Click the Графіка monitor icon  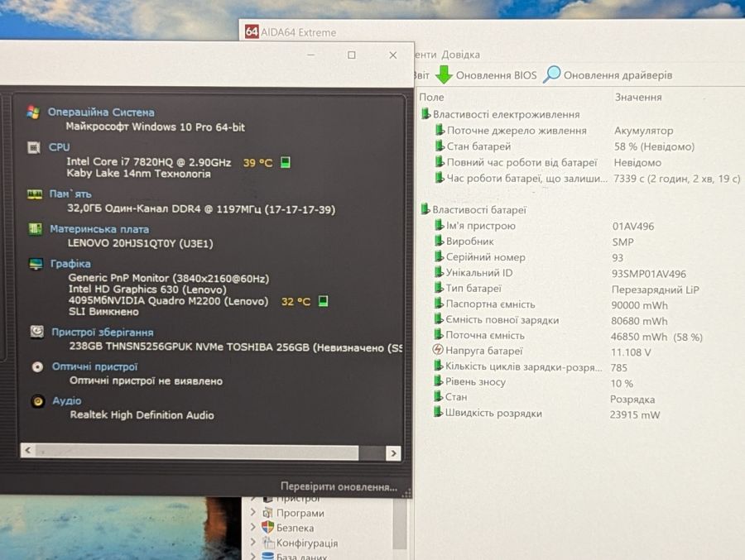tap(36, 264)
